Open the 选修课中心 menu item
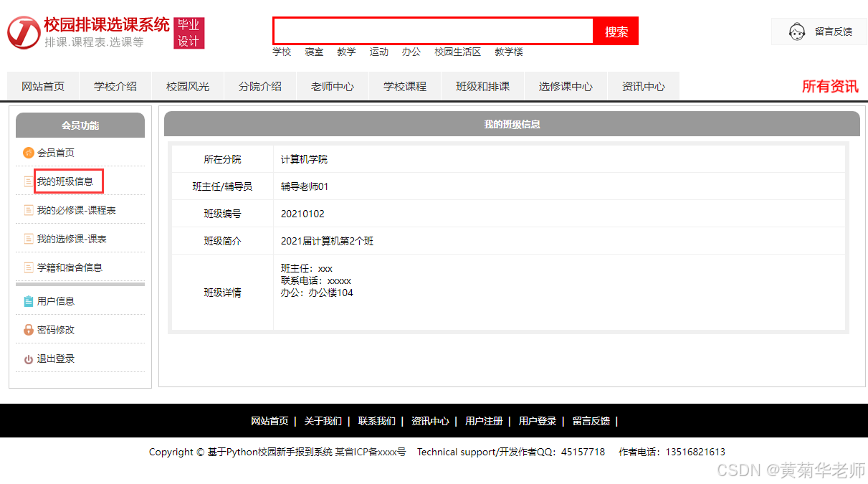Image resolution: width=868 pixels, height=484 pixels. (566, 87)
